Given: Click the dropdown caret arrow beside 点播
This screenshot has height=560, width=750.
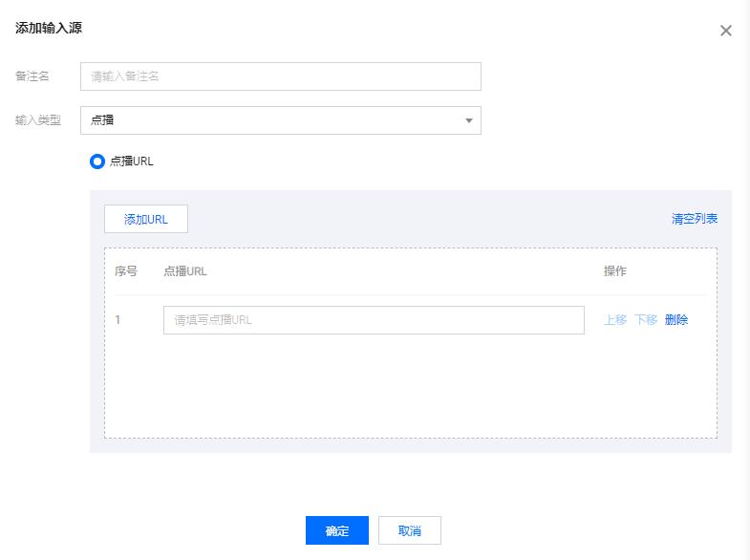Looking at the screenshot, I should tap(469, 120).
